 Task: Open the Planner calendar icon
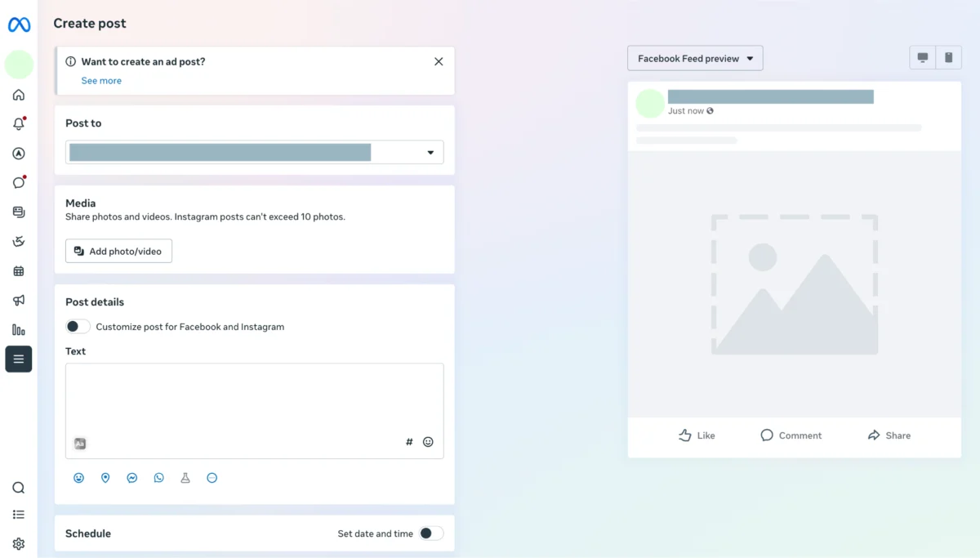[19, 271]
